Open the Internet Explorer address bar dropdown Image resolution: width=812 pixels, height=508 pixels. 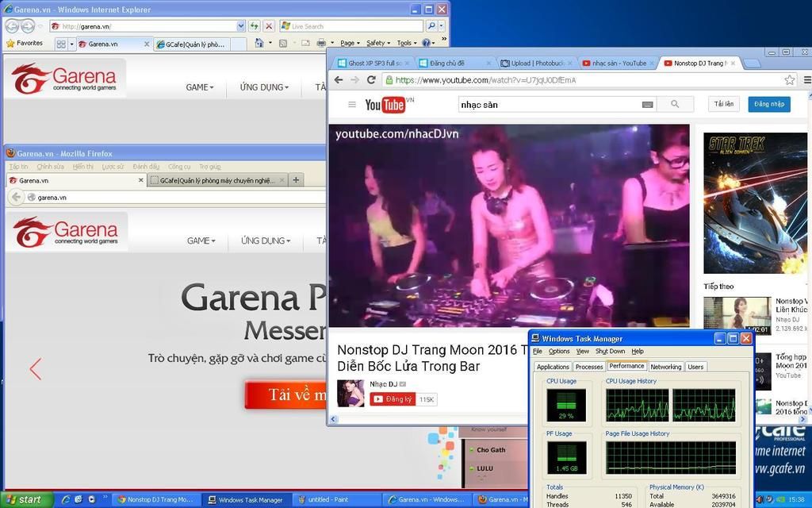pos(241,26)
